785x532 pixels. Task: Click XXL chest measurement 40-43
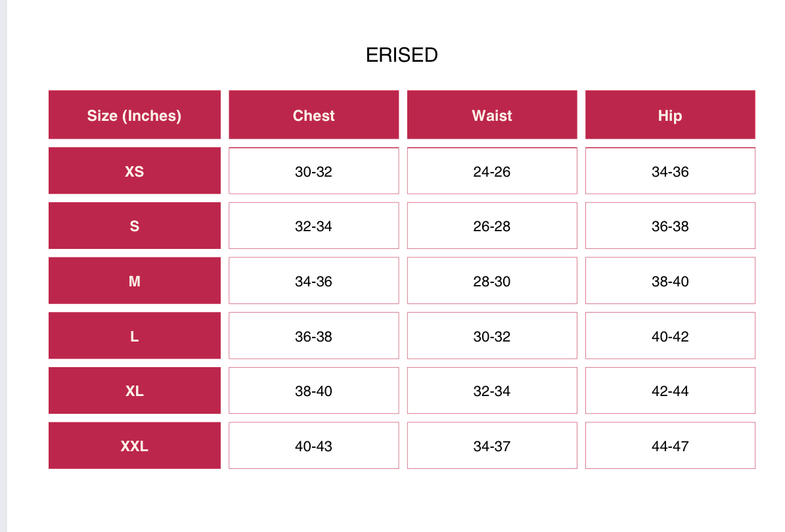[314, 445]
